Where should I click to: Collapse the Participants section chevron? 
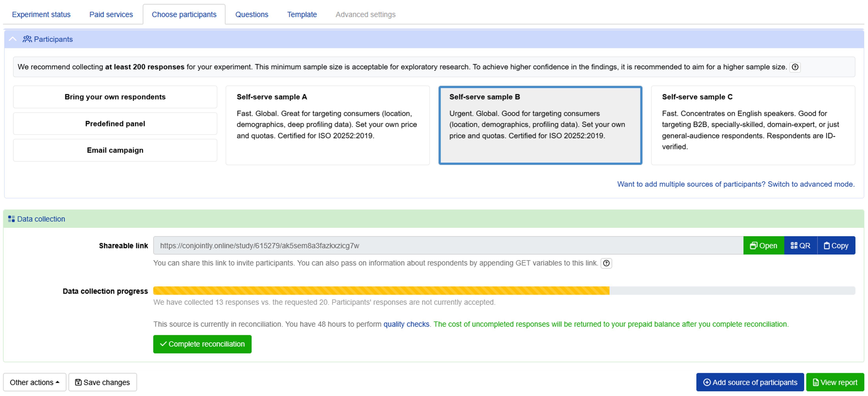[12, 39]
